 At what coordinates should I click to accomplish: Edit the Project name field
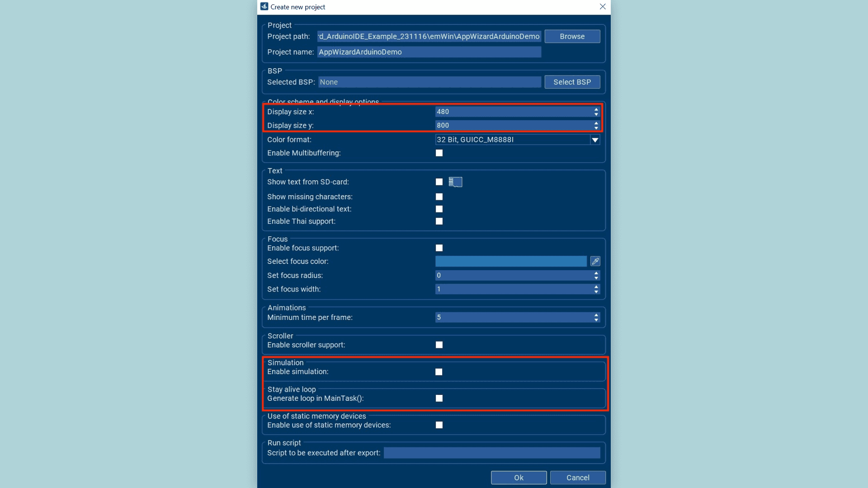coord(429,52)
